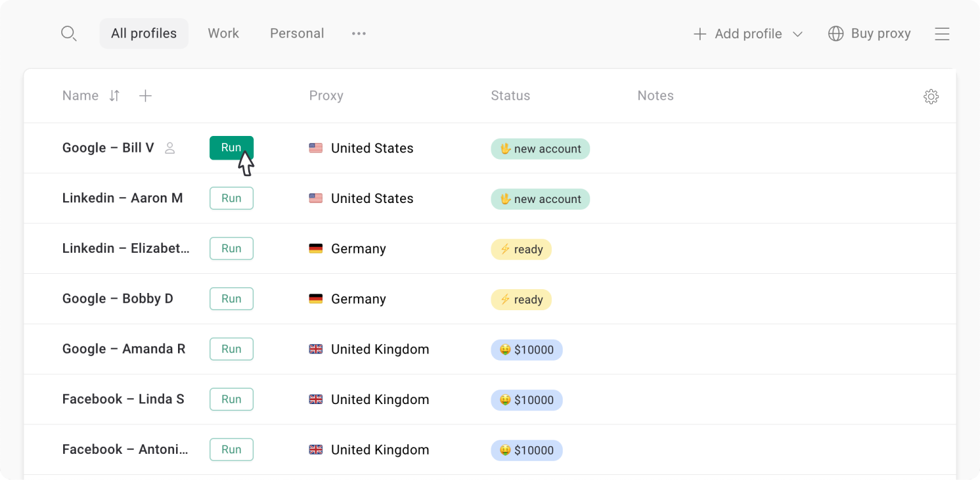This screenshot has height=480, width=980.
Task: Switch to the Work tab
Action: point(223,33)
